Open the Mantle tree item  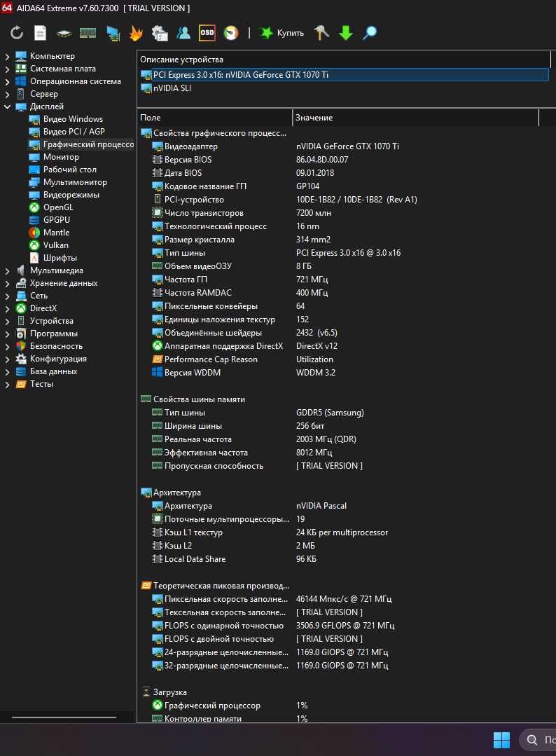[48, 233]
